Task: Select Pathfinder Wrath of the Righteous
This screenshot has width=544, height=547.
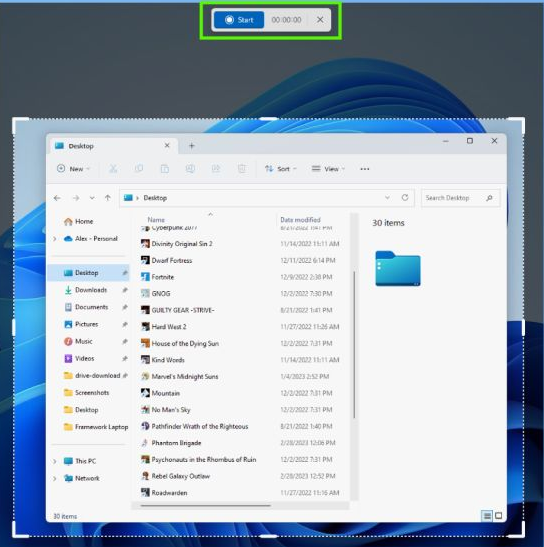Action: coord(195,426)
